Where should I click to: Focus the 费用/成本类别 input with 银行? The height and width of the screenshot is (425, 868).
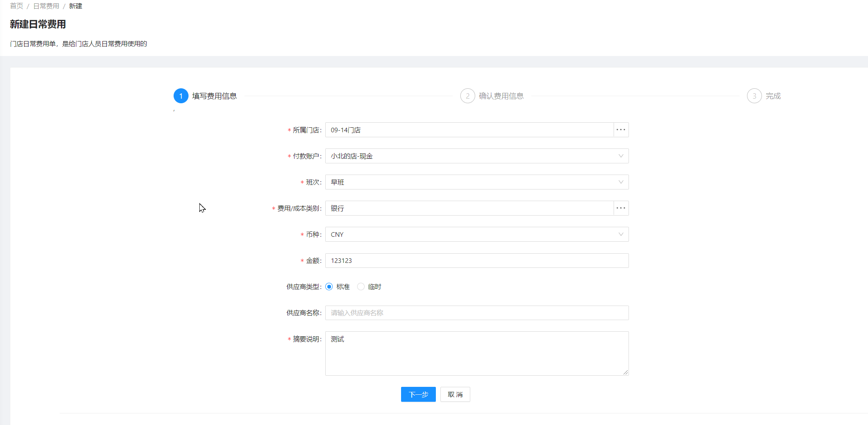469,208
